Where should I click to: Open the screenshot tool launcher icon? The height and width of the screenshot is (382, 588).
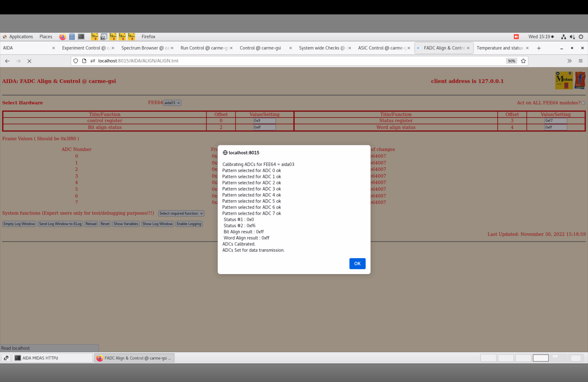pos(103,37)
